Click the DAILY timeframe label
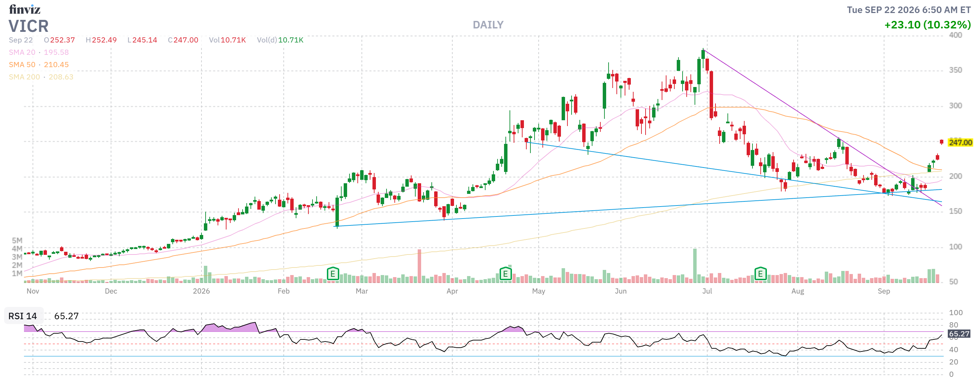The height and width of the screenshot is (385, 980). click(488, 25)
